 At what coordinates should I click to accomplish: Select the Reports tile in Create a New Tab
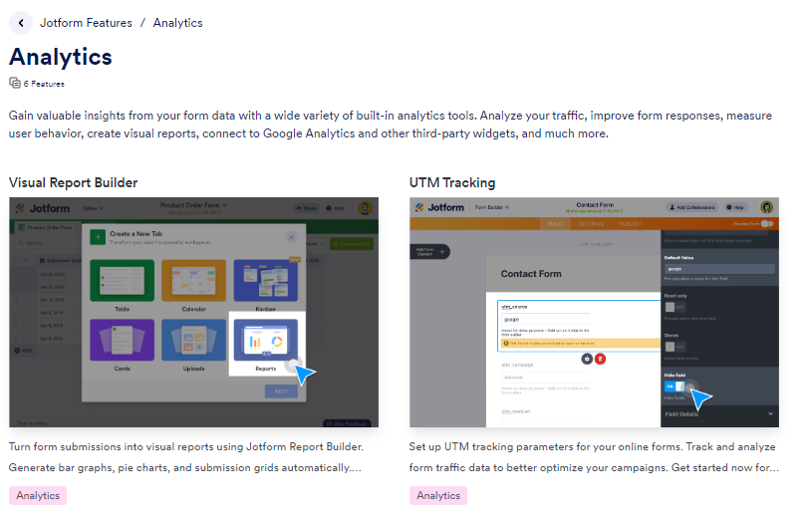click(265, 346)
